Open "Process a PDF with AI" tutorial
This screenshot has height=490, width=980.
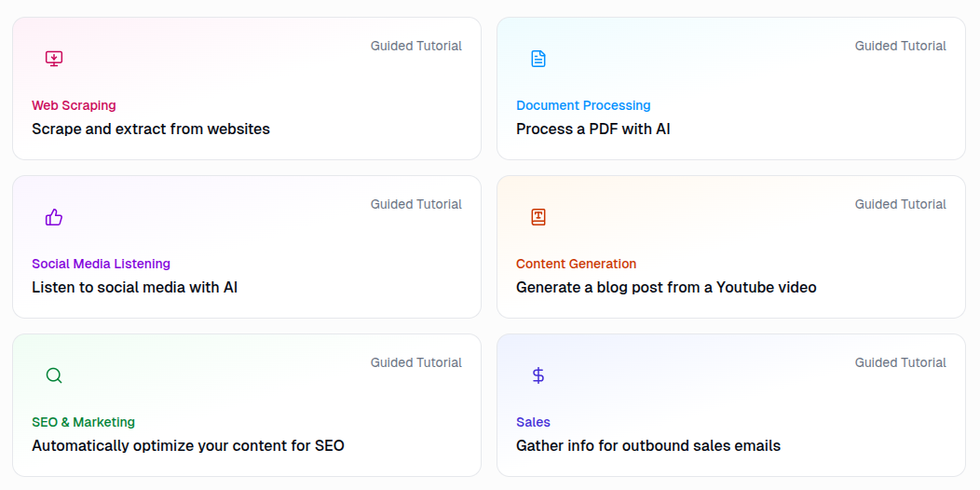click(x=593, y=129)
